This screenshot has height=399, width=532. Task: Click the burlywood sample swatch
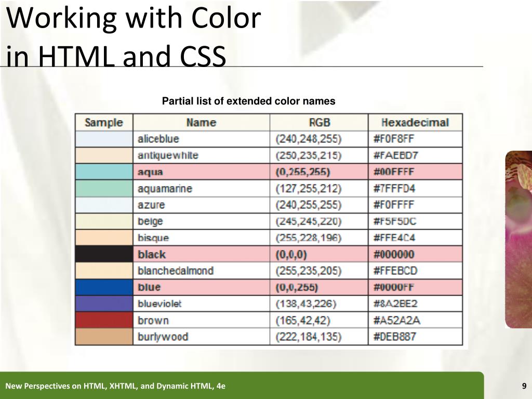[104, 337]
